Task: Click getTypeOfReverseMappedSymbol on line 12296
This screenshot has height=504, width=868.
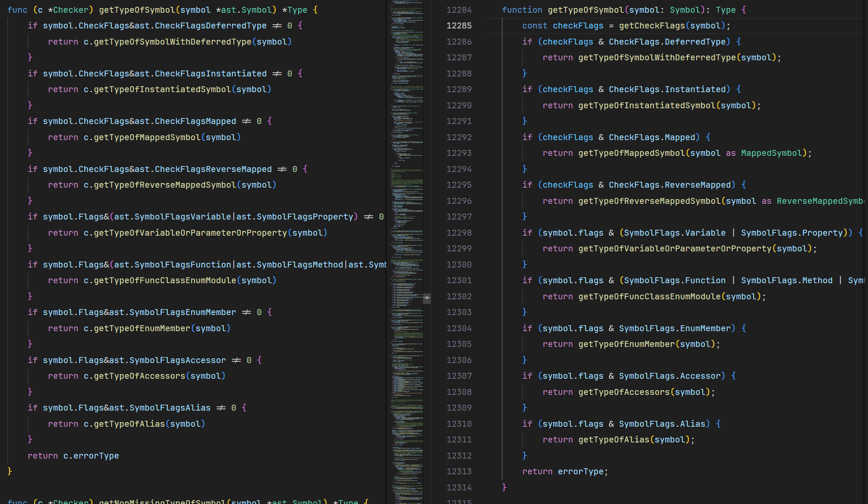Action: pos(650,201)
